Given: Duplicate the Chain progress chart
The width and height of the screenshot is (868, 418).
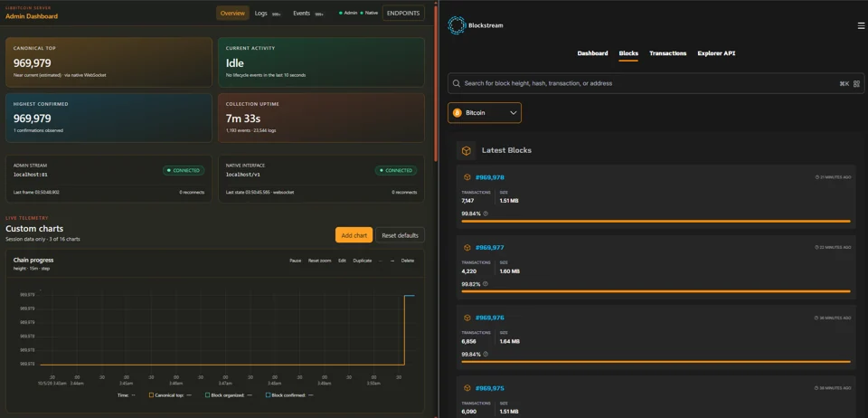Looking at the screenshot, I should point(363,261).
